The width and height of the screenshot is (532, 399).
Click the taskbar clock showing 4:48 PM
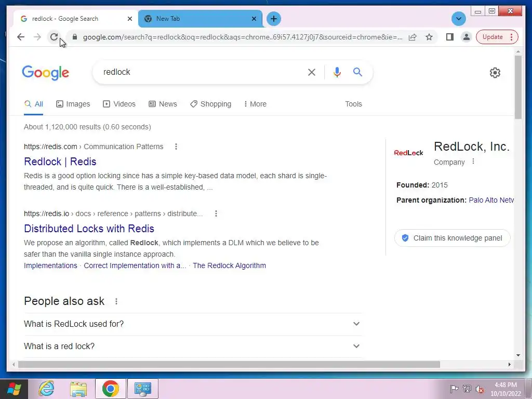point(506,389)
